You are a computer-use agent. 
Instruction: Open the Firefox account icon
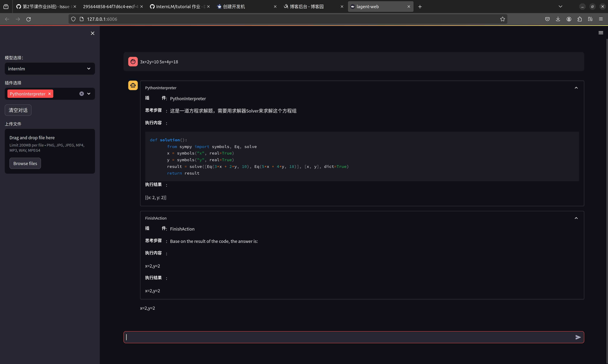coord(569,19)
